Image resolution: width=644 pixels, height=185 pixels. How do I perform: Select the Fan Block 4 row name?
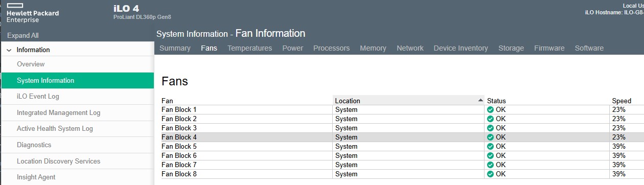[179, 137]
